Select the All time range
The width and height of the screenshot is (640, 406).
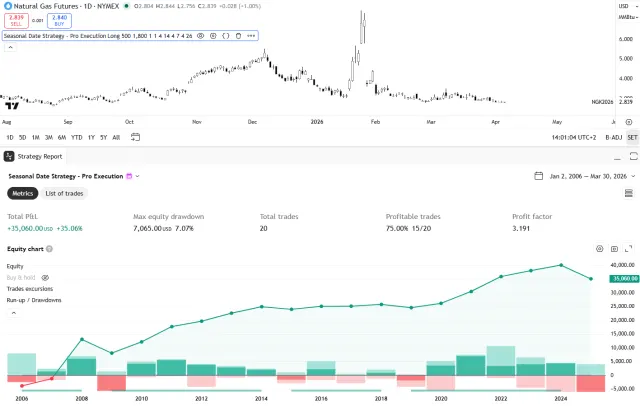point(116,138)
